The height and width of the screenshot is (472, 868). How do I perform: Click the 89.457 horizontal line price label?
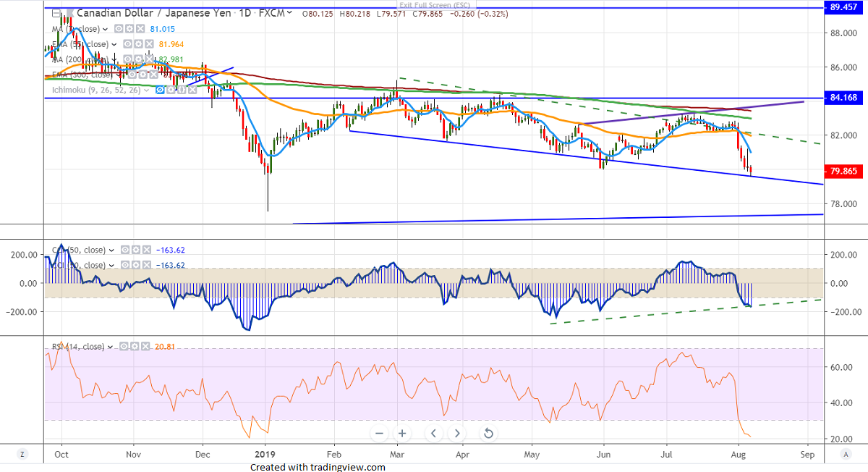tap(845, 7)
